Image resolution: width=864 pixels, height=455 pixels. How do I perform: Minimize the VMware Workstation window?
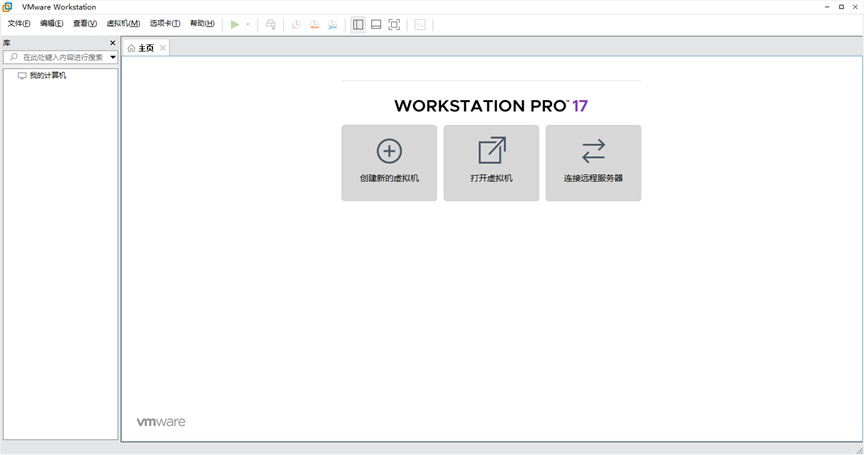coord(827,7)
